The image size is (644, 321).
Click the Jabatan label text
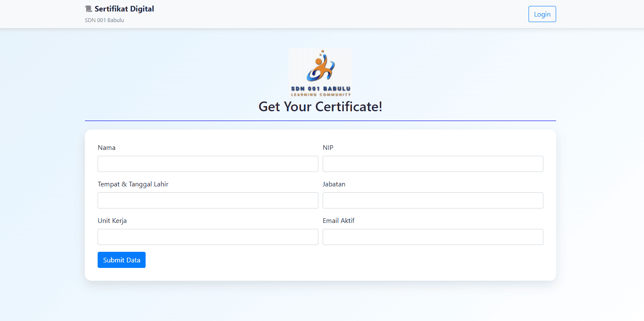(x=334, y=184)
